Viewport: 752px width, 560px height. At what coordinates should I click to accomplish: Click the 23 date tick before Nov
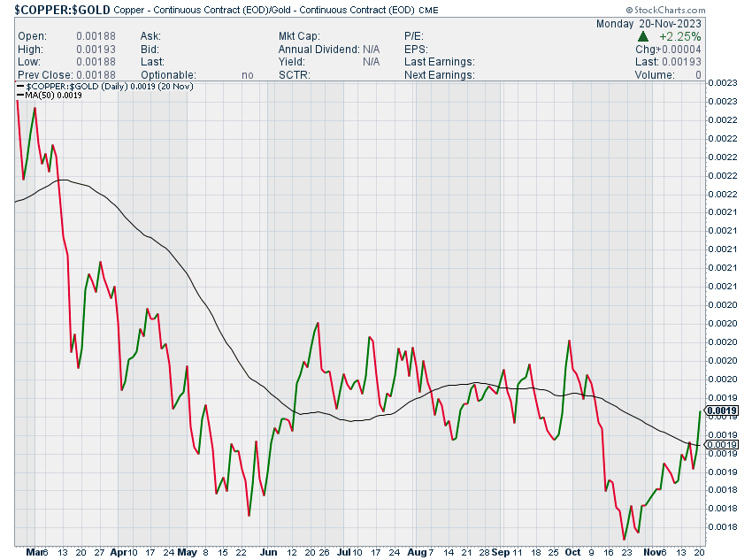coord(627,552)
